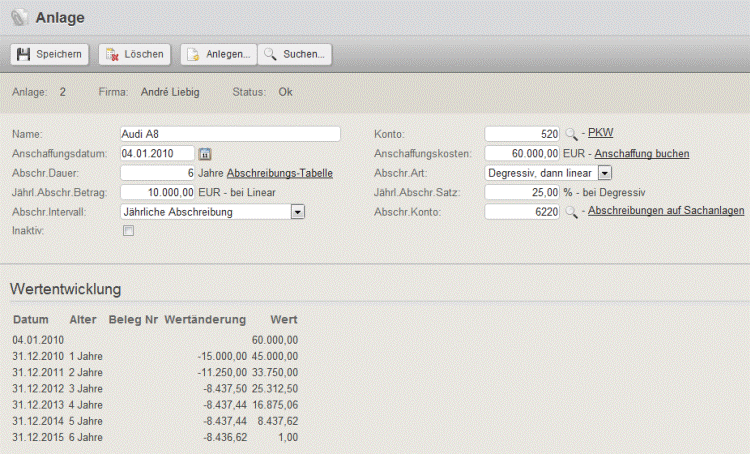Click the Anlegen... create button

tap(219, 54)
